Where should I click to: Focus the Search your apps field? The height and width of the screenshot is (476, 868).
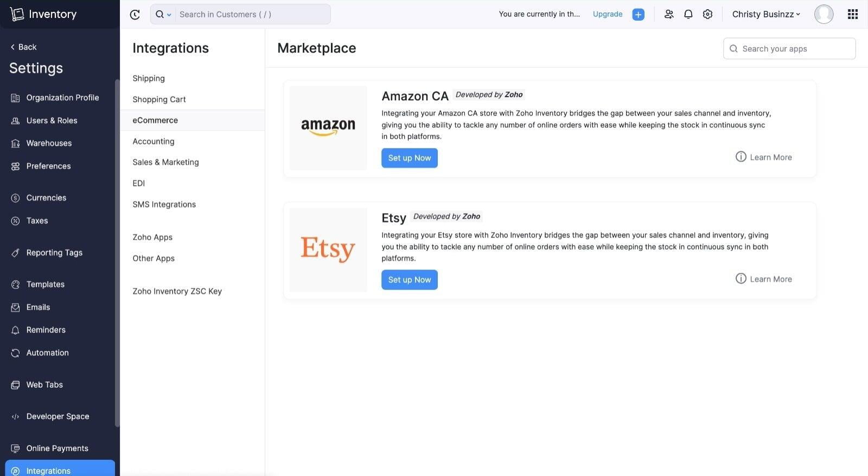(x=789, y=48)
